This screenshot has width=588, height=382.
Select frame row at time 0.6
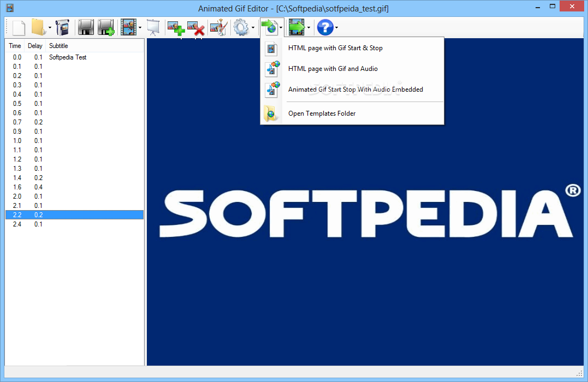(x=75, y=113)
